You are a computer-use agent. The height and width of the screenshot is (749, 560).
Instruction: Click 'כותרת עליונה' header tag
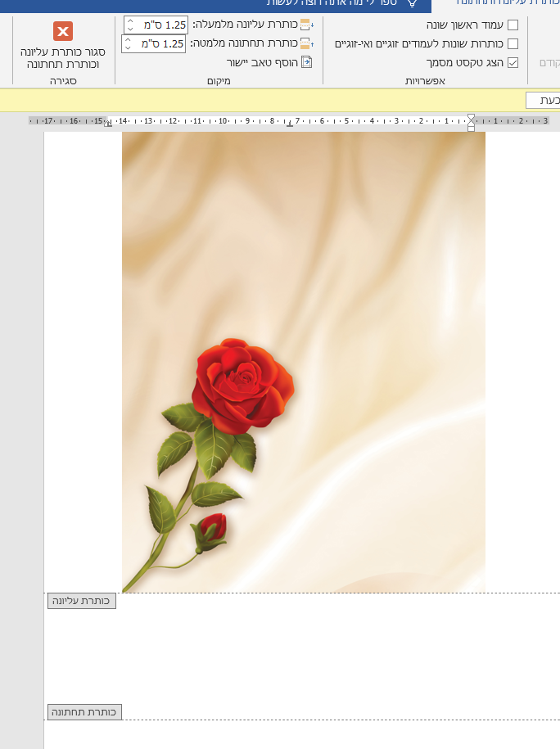(x=82, y=601)
